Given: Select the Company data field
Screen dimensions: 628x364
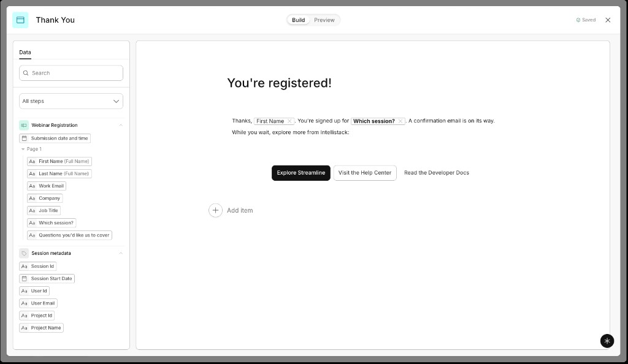Looking at the screenshot, I should (45, 199).
